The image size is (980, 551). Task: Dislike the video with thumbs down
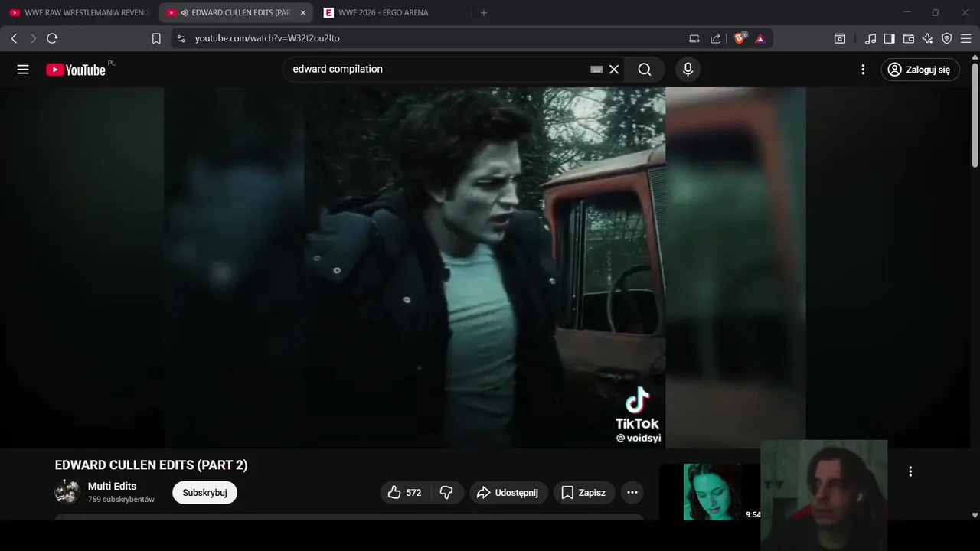point(447,493)
